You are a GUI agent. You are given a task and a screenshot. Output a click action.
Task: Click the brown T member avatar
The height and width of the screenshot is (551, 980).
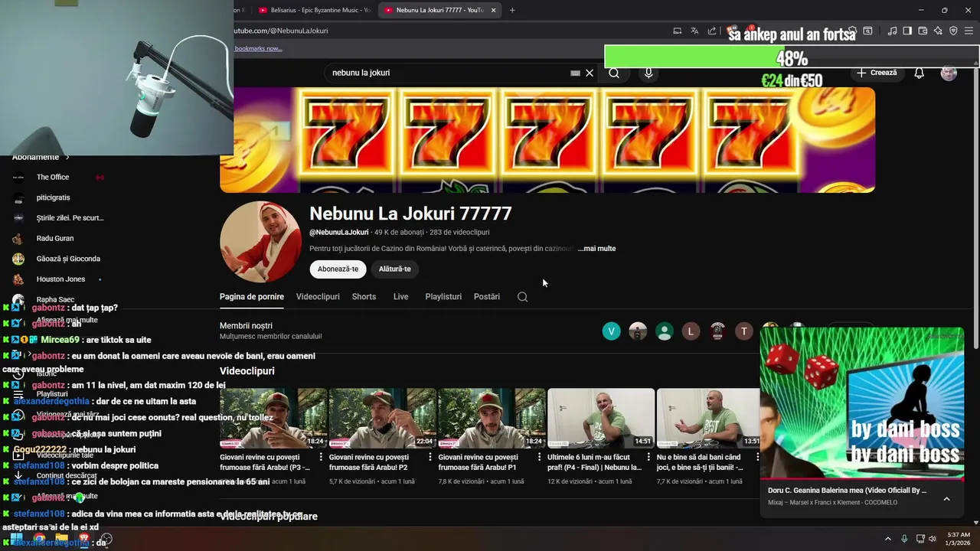(743, 331)
